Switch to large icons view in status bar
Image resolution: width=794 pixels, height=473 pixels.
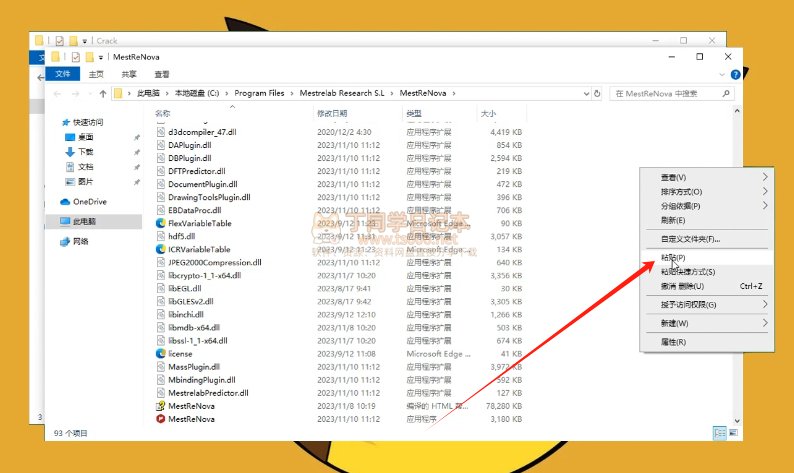tap(734, 433)
